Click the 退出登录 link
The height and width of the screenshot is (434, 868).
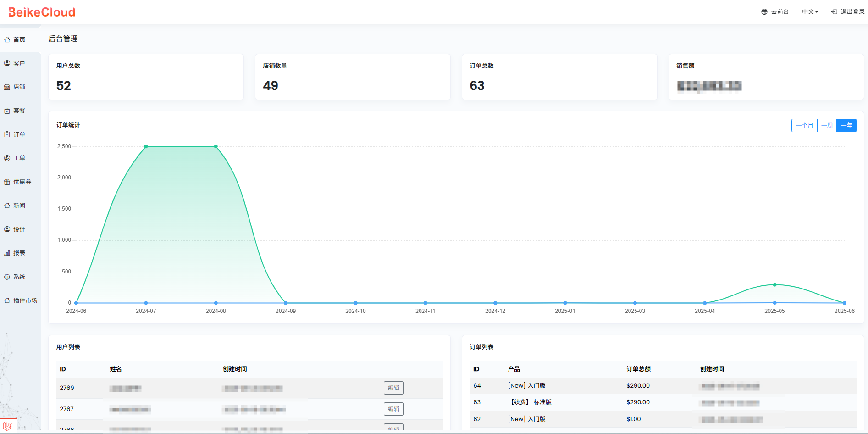pos(852,12)
